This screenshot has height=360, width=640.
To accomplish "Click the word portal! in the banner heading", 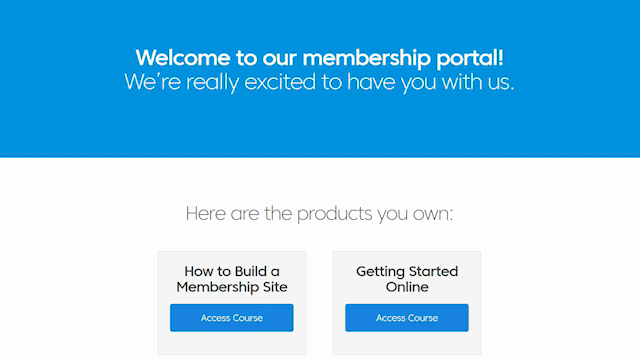I will 470,58.
